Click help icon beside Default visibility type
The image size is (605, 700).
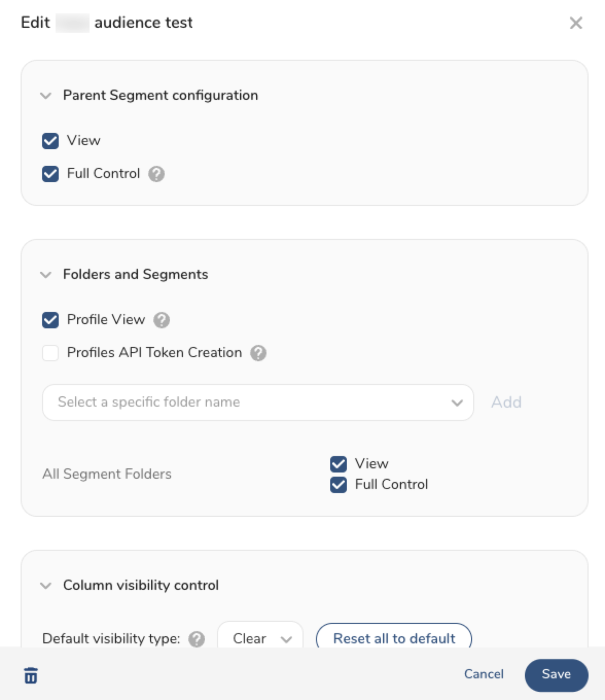(x=197, y=639)
